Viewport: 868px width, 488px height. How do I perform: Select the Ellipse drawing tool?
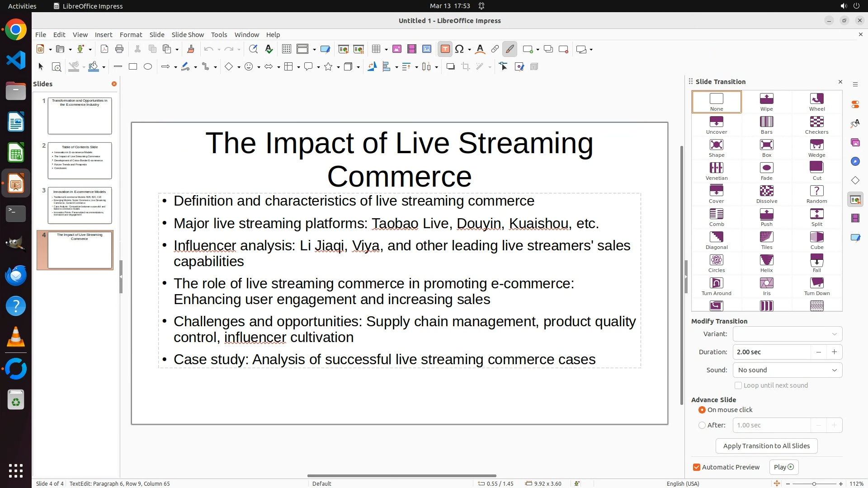tap(148, 67)
